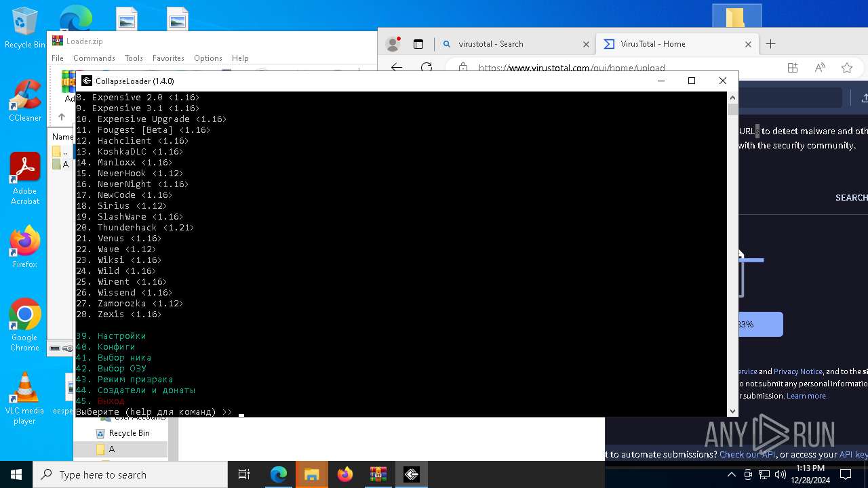Click Edge profile avatar icon
Image resolution: width=868 pixels, height=488 pixels.
[393, 44]
